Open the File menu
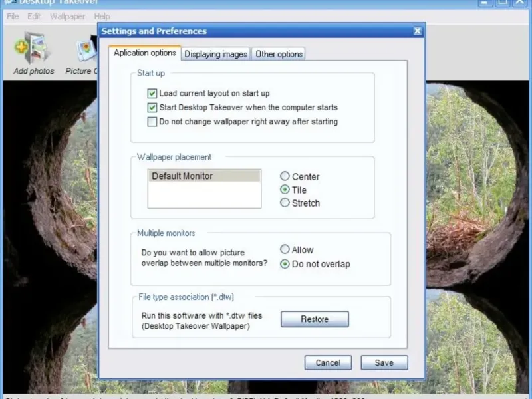 coord(13,16)
